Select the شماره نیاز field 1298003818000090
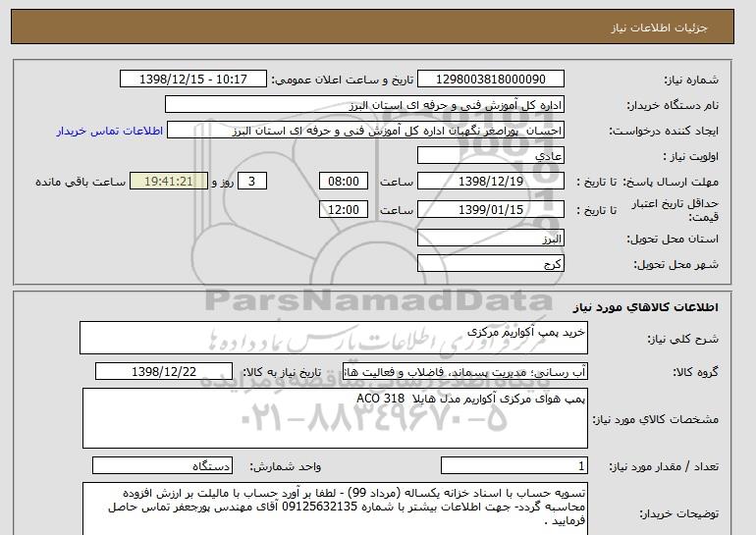The image size is (756, 535). click(490, 80)
